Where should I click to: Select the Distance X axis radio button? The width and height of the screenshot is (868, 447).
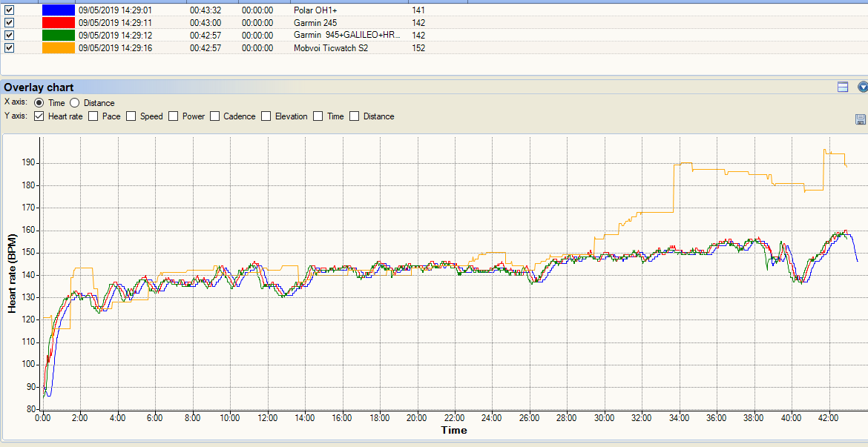click(75, 103)
